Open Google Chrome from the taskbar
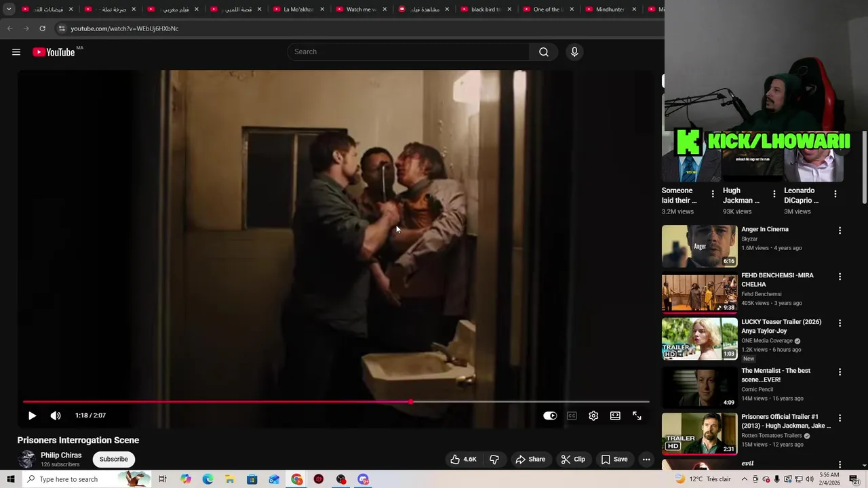The width and height of the screenshot is (868, 488). 296,479
